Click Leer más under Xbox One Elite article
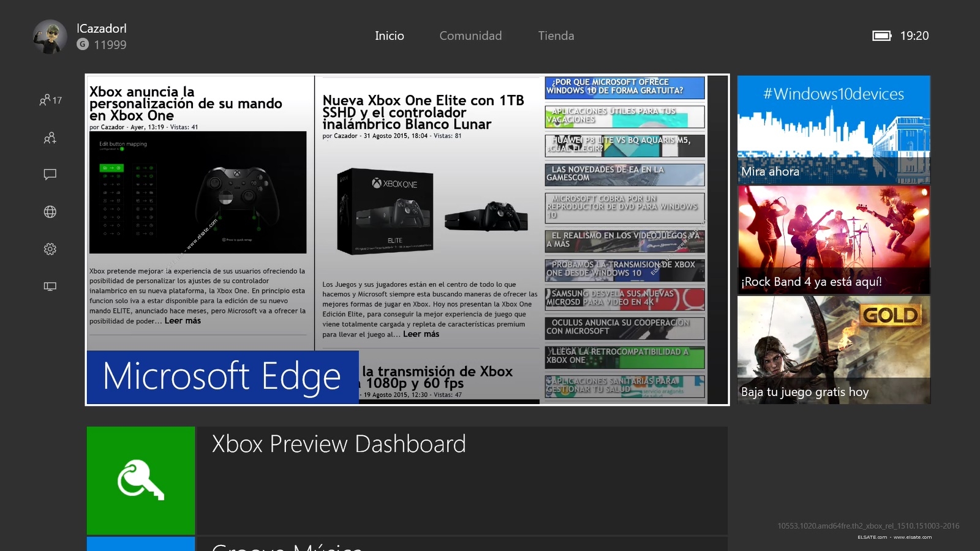This screenshot has height=551, width=980. (x=421, y=334)
